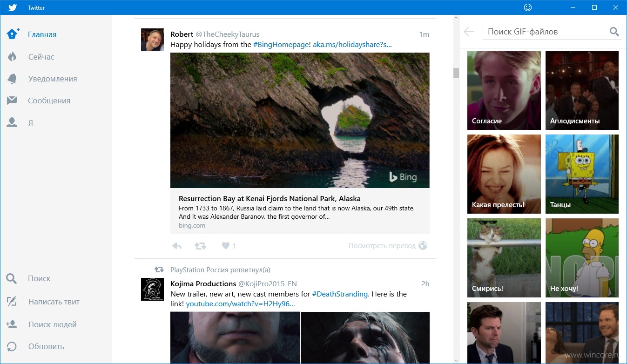
Task: Go back with the GIF panel arrow
Action: (469, 32)
